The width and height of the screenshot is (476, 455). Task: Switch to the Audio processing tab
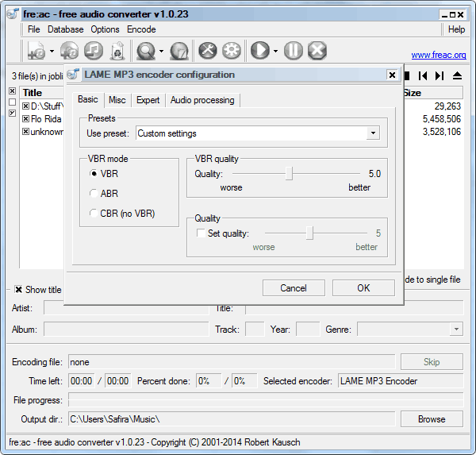202,100
